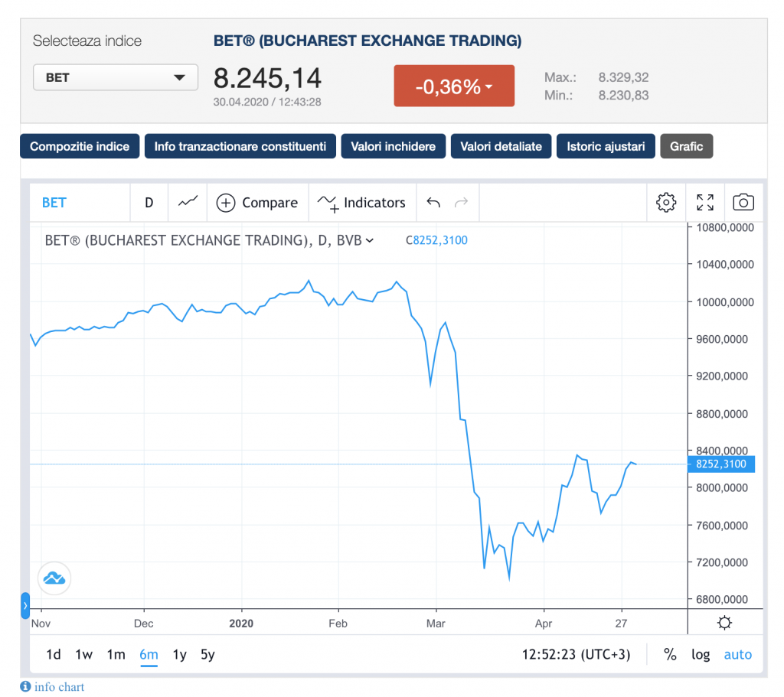Expand the -0,36% change dropdown arrow

(489, 86)
